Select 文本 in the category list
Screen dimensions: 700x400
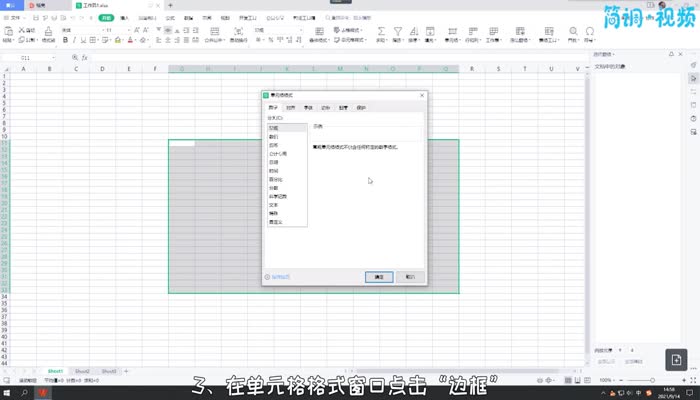(274, 203)
